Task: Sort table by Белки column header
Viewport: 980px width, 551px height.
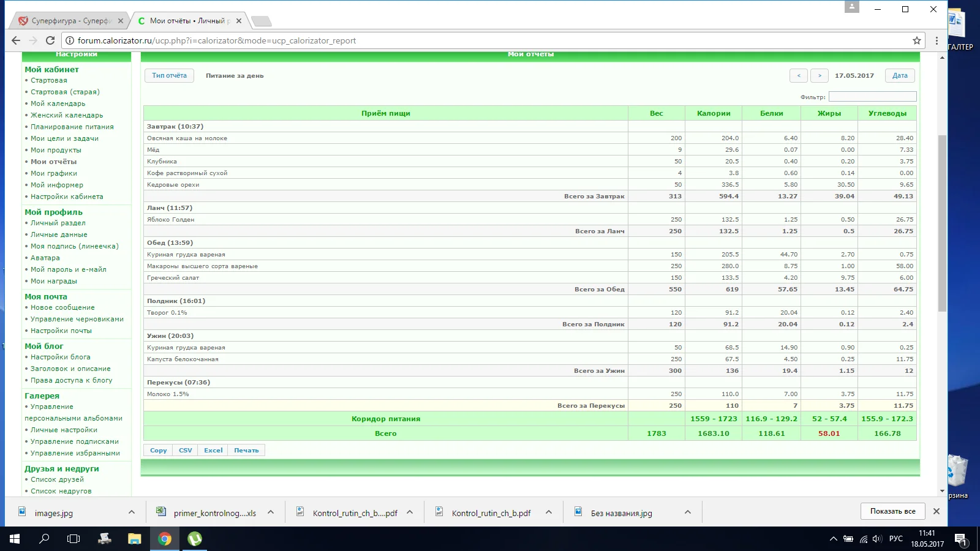Action: (x=772, y=113)
